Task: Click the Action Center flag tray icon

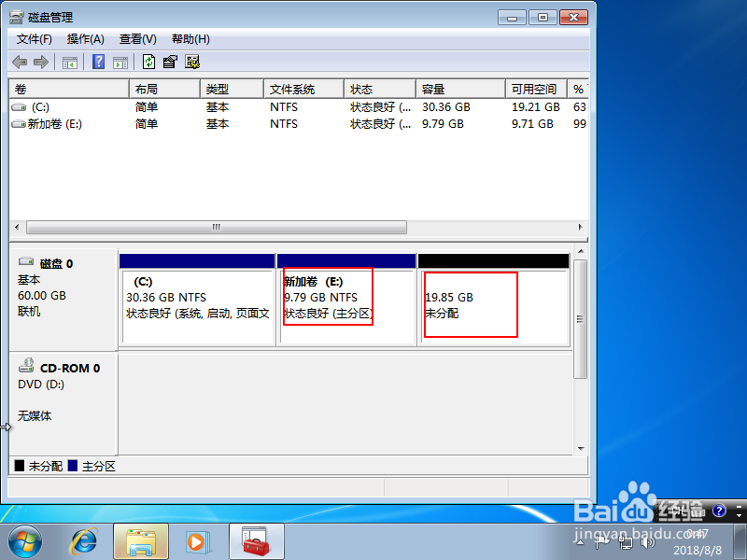Action: coord(602,542)
